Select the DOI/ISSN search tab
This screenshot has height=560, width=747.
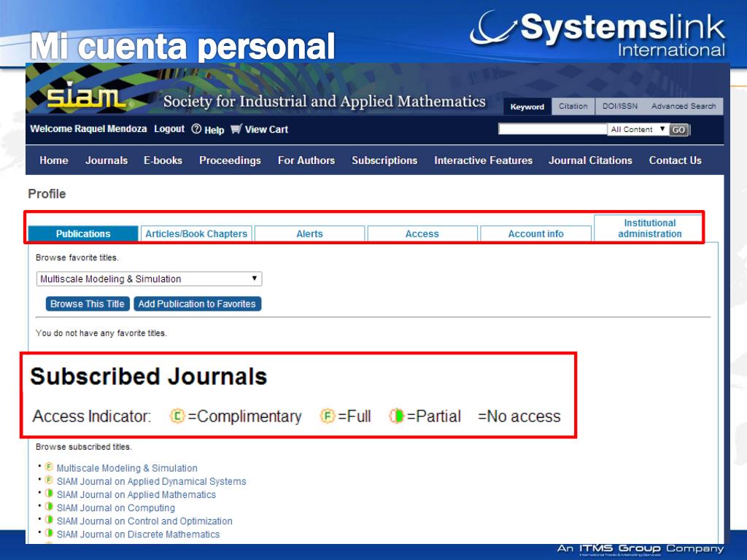tap(620, 106)
